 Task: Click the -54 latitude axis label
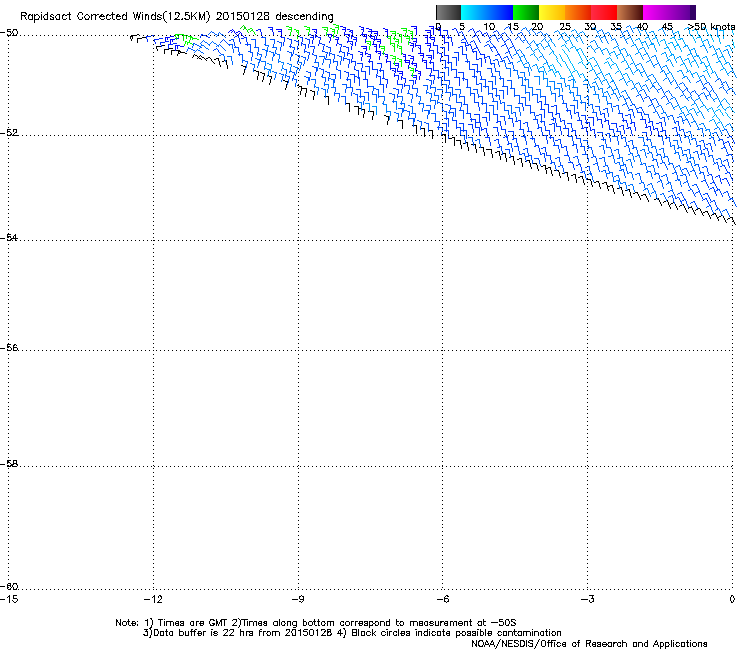coord(9,238)
